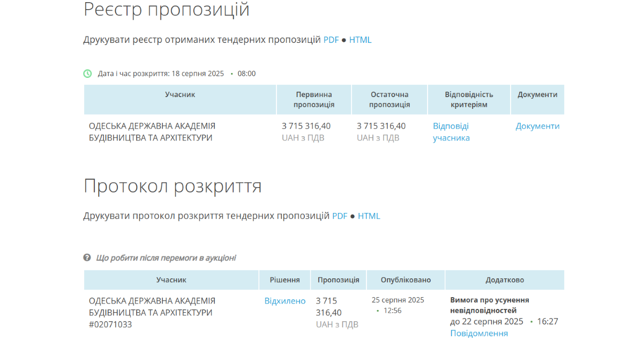
Task: Open PDF of the disclosure protocol
Action: [x=340, y=216]
